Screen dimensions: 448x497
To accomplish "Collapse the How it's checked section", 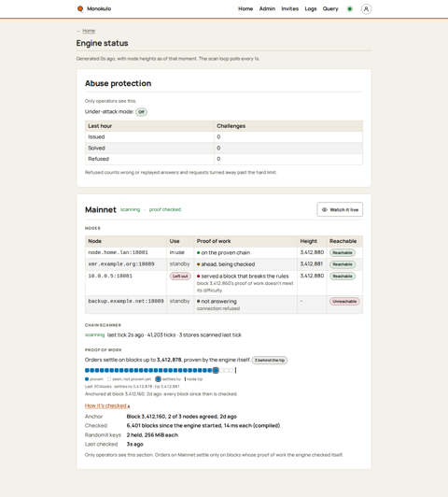I will [107, 405].
